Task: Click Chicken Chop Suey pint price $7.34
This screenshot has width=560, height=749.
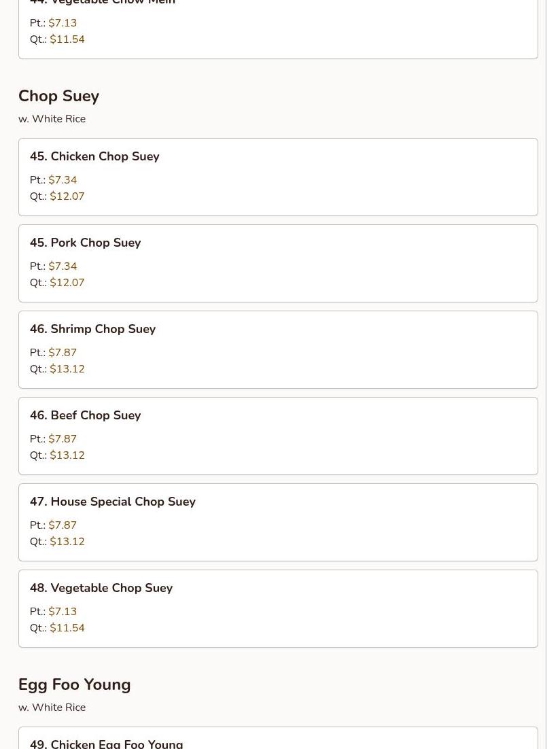Action: 63,180
